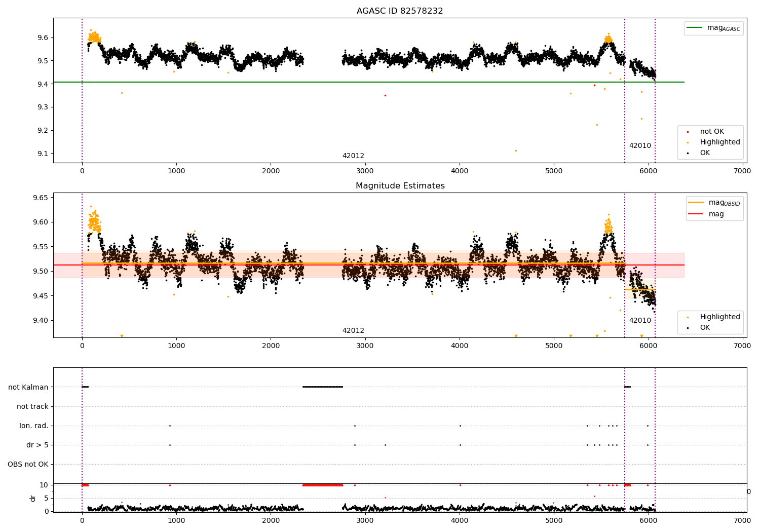Image resolution: width=760 pixels, height=532 pixels.
Task: Click the 42012 label in the middle plot
Action: tap(353, 331)
